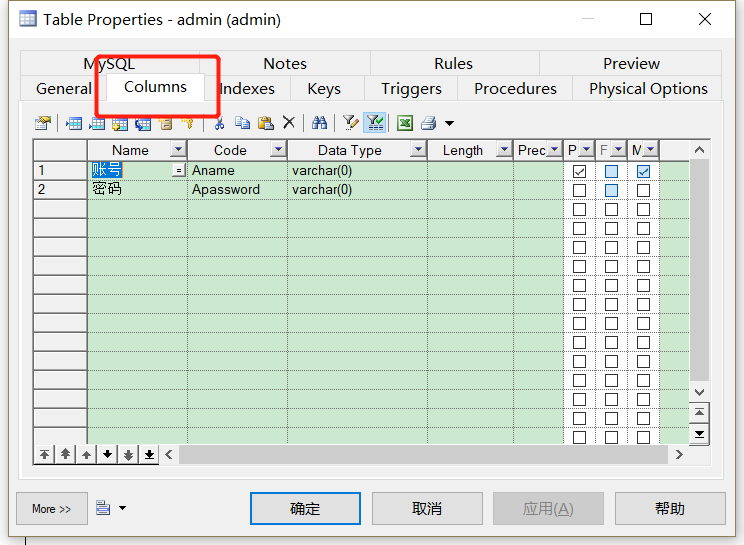Viewport: 744px width, 545px height.
Task: Toggle F checkbox for Aname row
Action: tap(612, 171)
